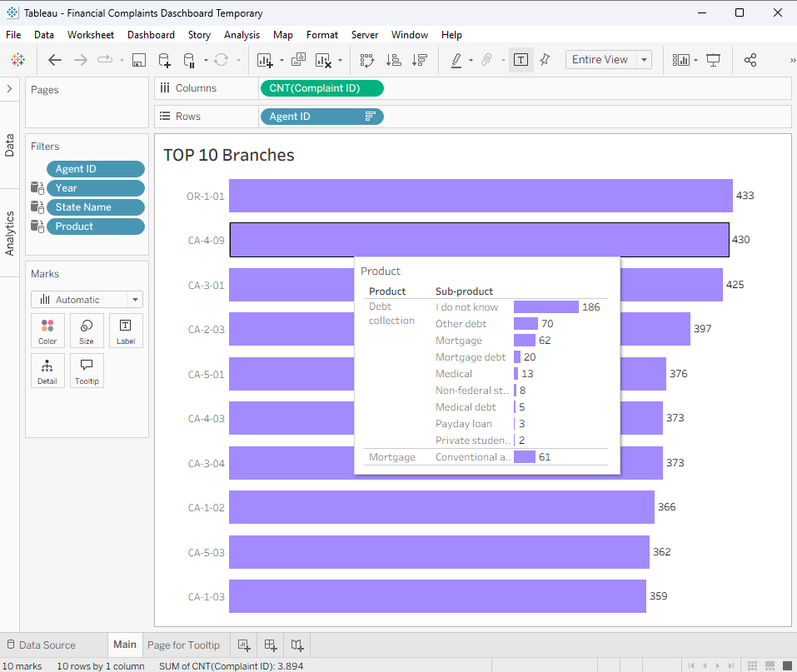797x672 pixels.
Task: Expand the collapsed side pane chevron
Action: pos(10,89)
